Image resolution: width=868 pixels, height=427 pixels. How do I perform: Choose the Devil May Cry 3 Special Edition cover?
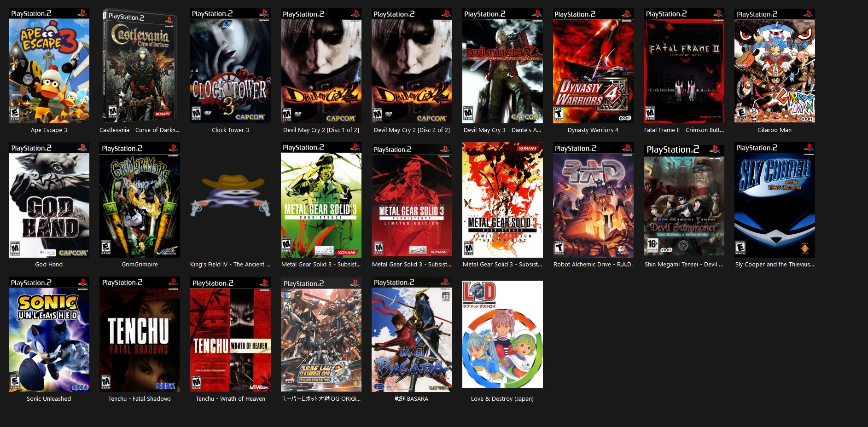coord(502,66)
